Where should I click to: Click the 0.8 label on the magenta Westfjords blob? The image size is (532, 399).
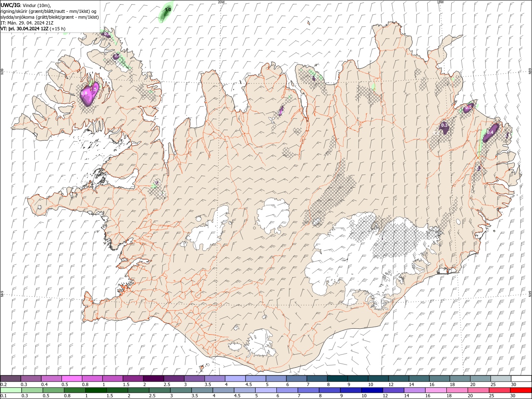click(84, 94)
